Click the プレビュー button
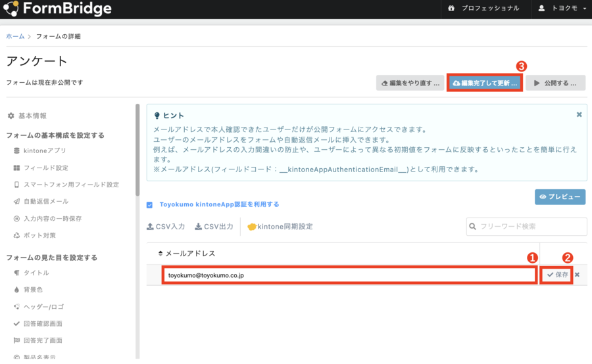 point(560,197)
